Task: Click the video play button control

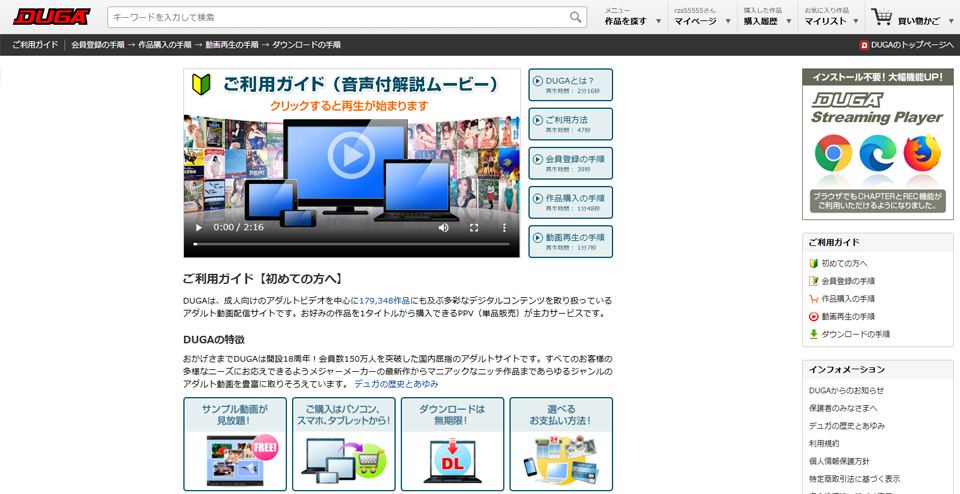Action: tap(198, 228)
